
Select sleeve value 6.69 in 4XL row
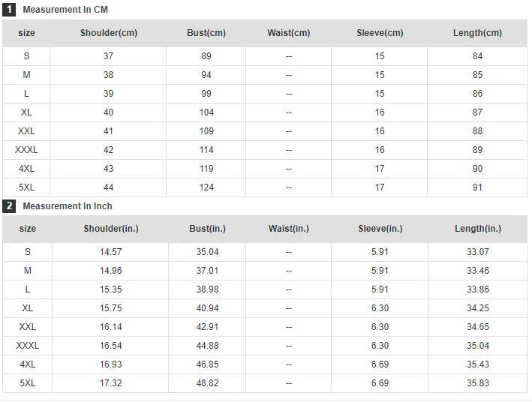pos(380,364)
